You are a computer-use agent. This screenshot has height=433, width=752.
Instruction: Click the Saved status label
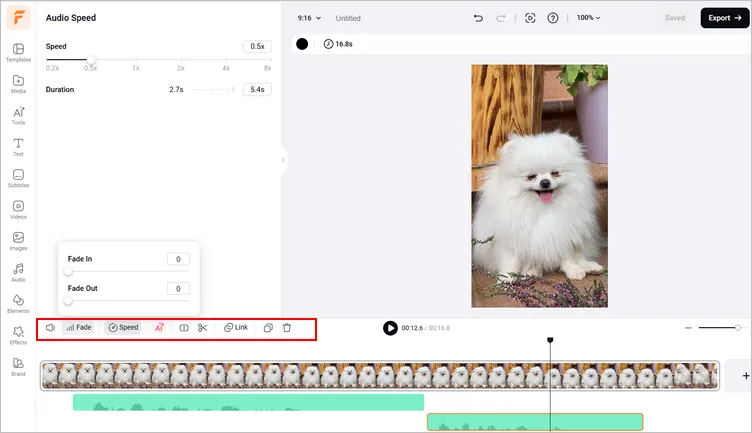pos(675,18)
